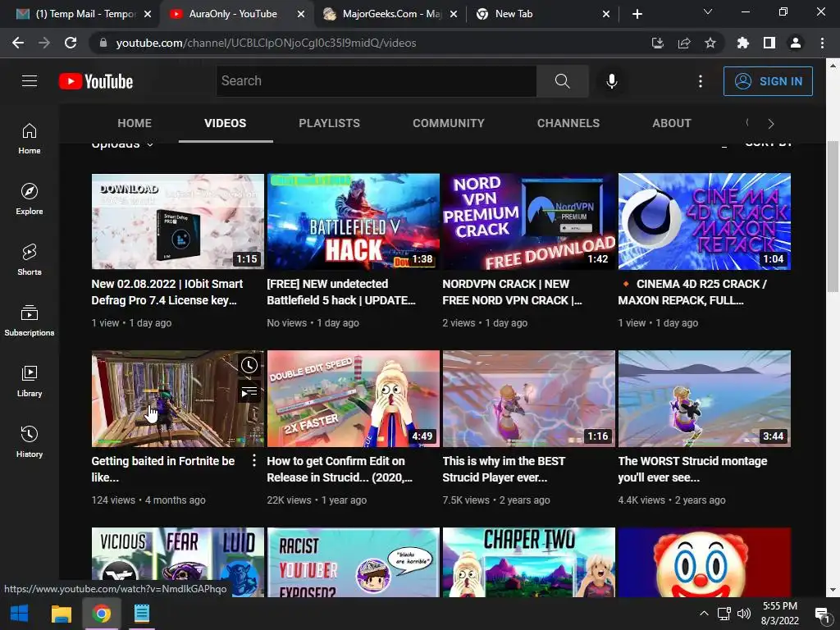The image size is (840, 630).
Task: Open the ABOUT channel tab
Action: click(x=672, y=123)
